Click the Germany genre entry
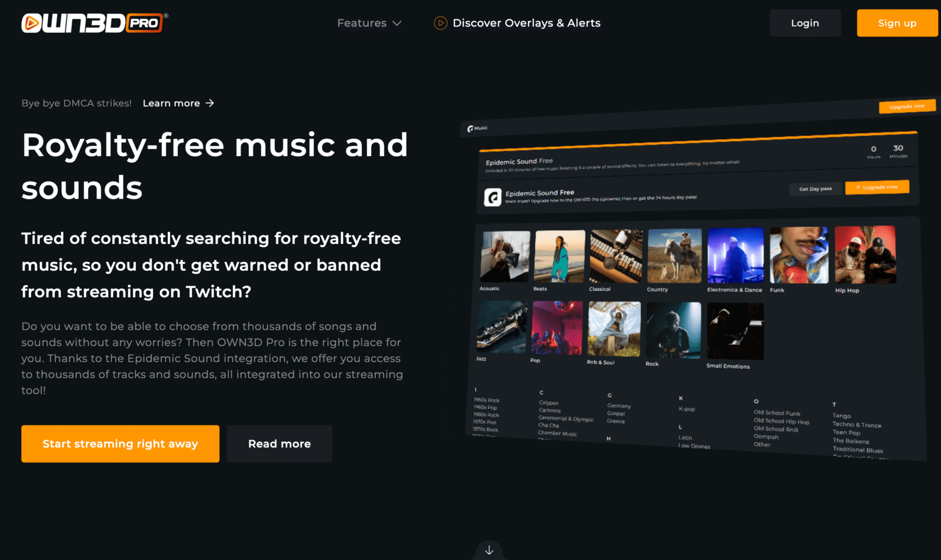The image size is (941, 560). pyautogui.click(x=619, y=406)
